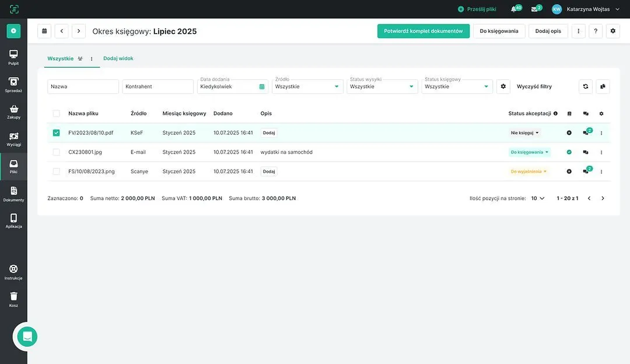The height and width of the screenshot is (364, 630).
Task: Open the Pliki sidebar section
Action: [x=13, y=167]
